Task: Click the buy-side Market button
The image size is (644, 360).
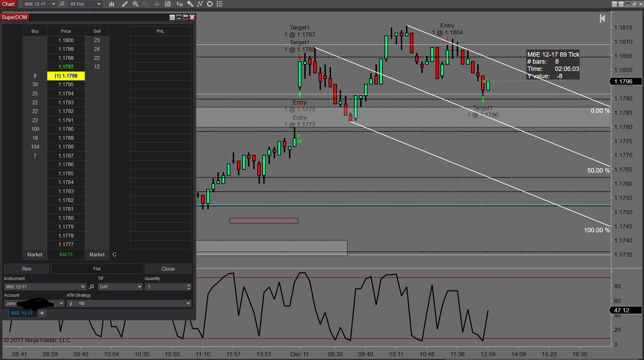Action: point(35,255)
